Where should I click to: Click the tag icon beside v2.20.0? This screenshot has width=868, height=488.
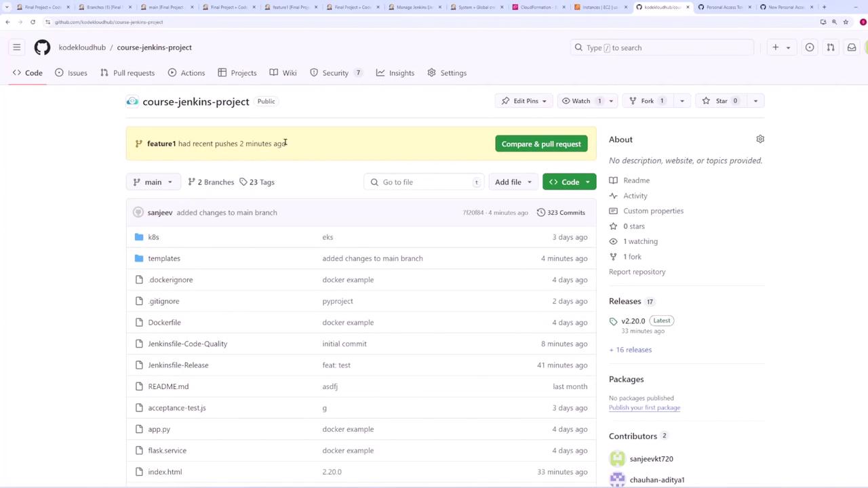pos(614,321)
